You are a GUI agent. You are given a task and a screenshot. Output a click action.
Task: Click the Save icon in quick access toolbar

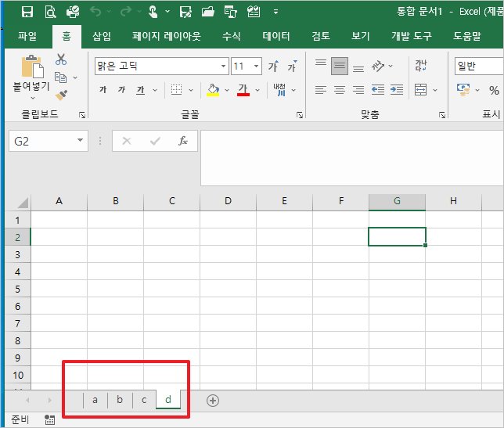pyautogui.click(x=27, y=12)
